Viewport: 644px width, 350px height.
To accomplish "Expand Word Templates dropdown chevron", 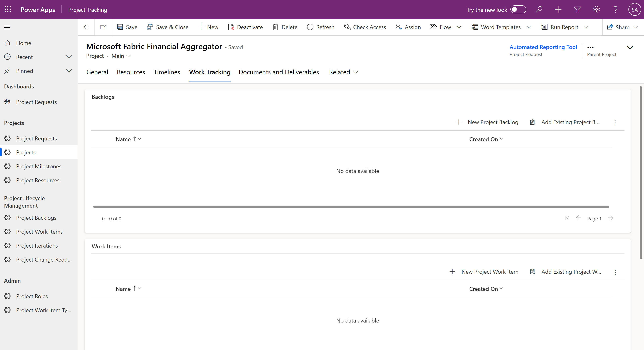I will 529,27.
